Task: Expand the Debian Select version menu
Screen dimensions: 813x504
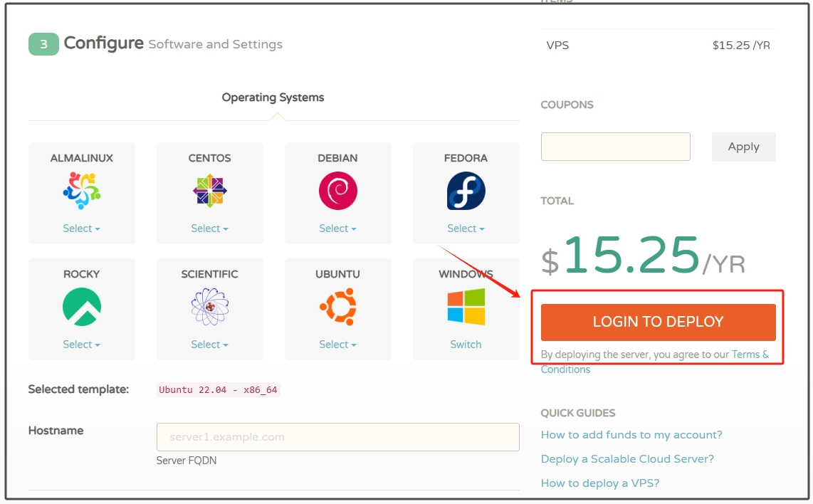Action: 337,229
